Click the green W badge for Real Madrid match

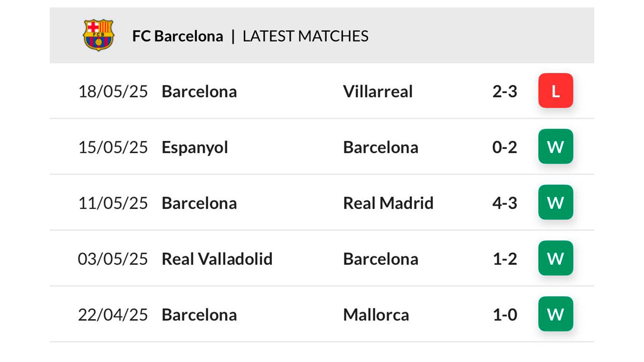click(555, 202)
